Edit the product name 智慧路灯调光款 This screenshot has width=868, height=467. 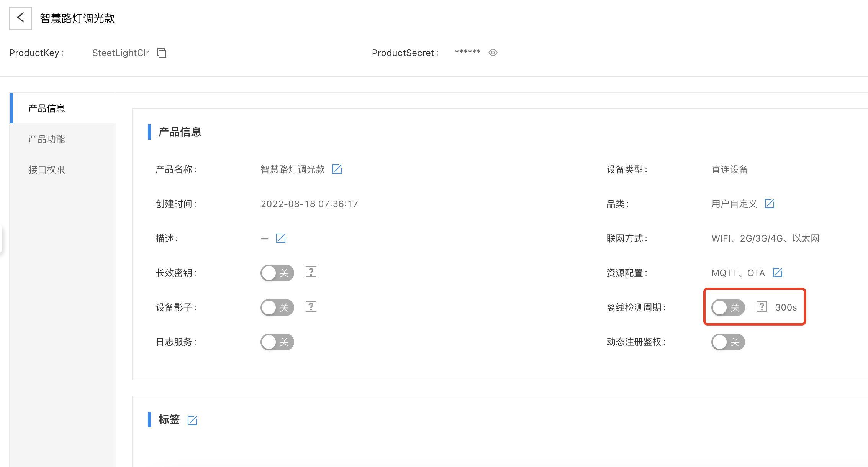point(337,169)
